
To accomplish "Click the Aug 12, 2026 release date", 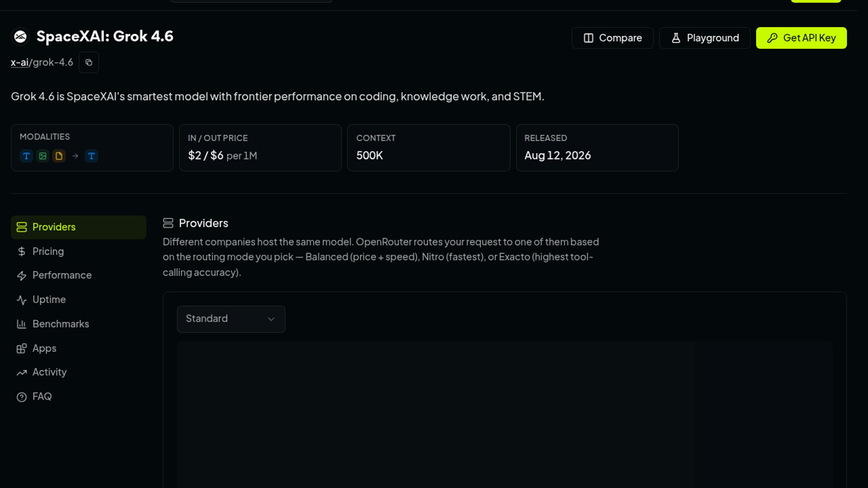I will point(557,155).
